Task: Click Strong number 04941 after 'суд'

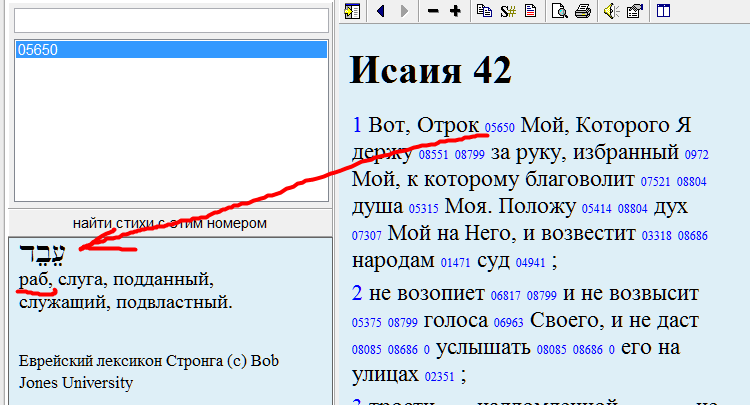Action: [x=530, y=263]
